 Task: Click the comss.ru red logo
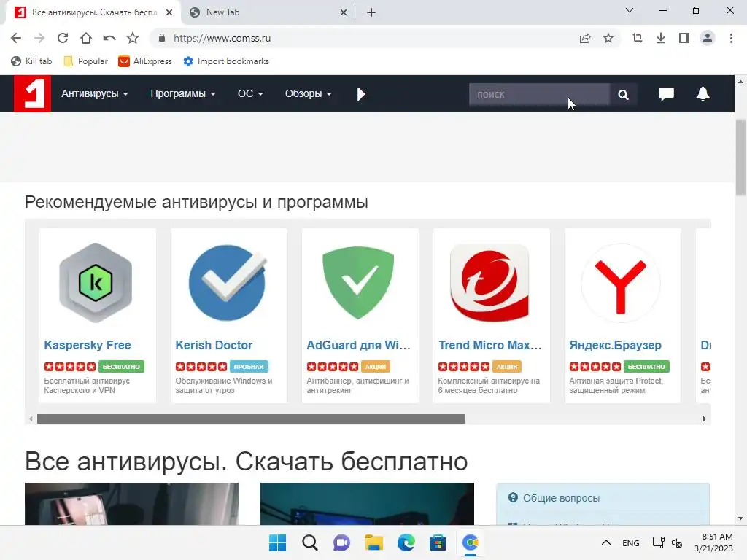(x=32, y=94)
